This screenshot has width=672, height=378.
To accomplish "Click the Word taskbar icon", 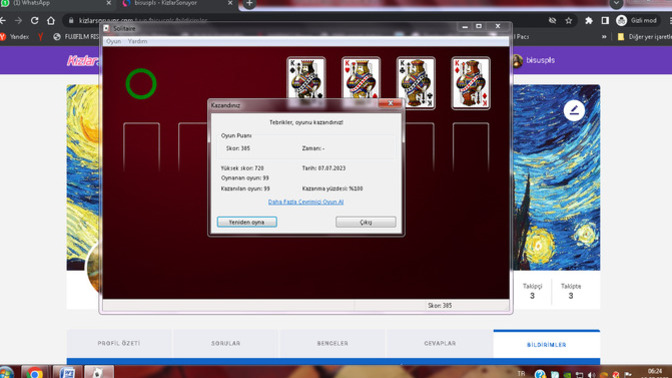I will 67,372.
